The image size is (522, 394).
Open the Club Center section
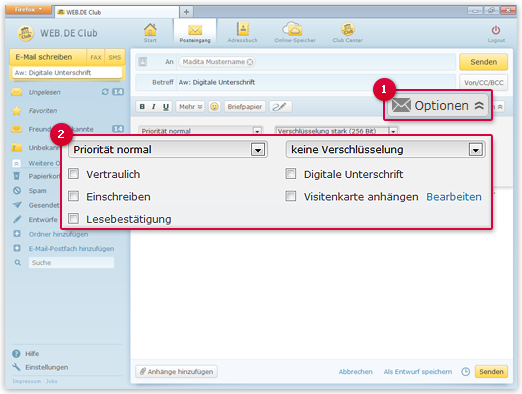pyautogui.click(x=347, y=33)
